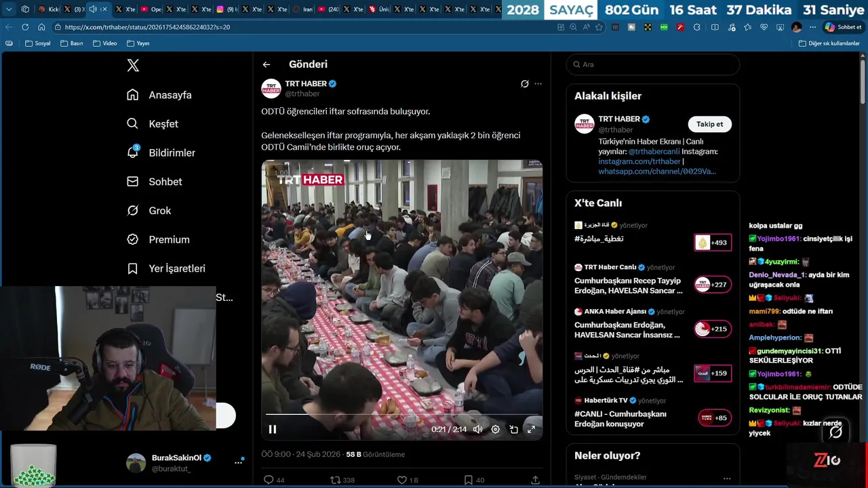Open Keşfet explore page
This screenshot has height=488, width=868.
point(153,124)
